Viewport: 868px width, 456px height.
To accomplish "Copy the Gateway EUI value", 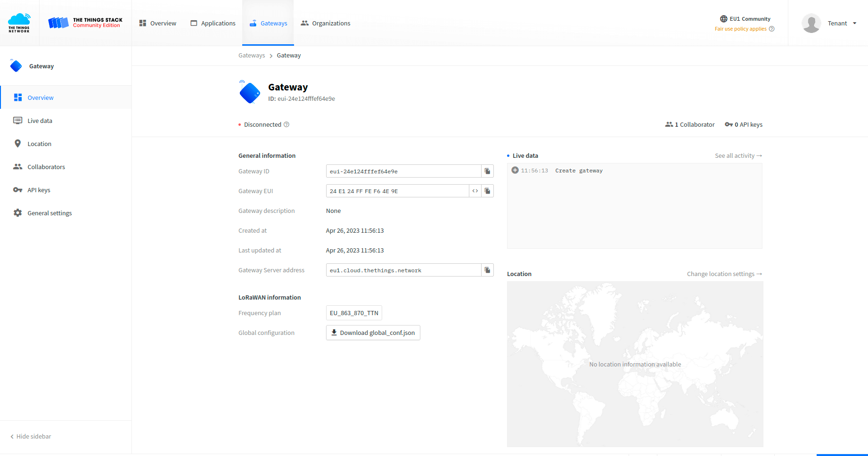I will [487, 191].
